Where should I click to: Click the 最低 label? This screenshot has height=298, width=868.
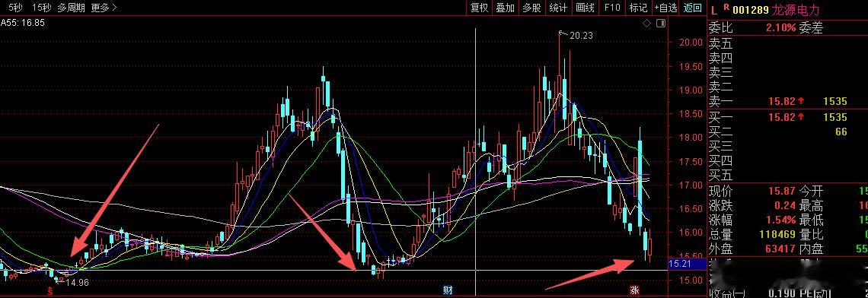(x=811, y=220)
